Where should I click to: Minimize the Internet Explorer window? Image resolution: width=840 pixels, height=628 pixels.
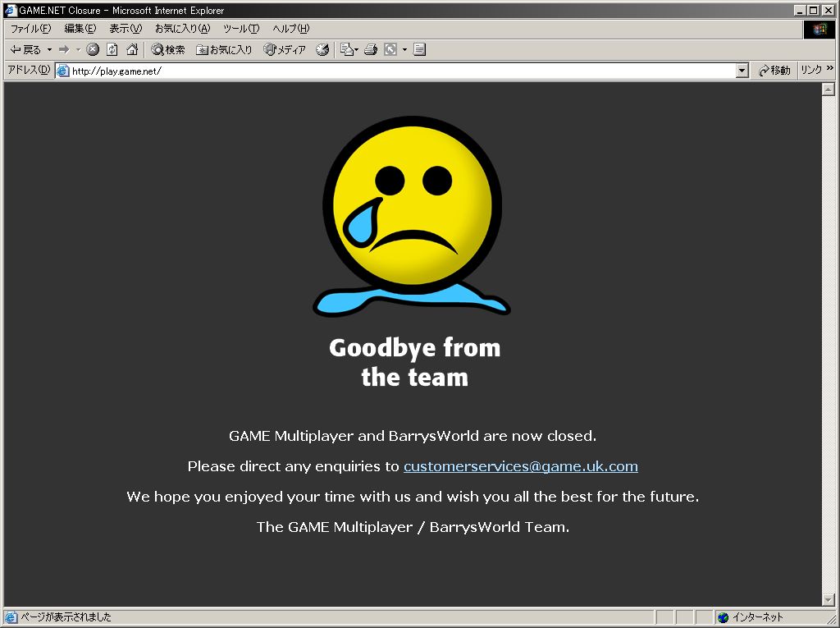pos(801,10)
